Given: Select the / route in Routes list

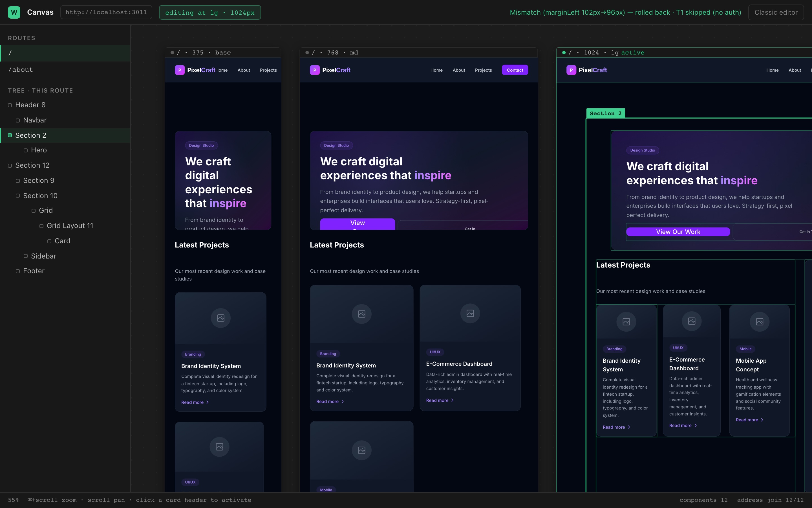Looking at the screenshot, I should 65,53.
